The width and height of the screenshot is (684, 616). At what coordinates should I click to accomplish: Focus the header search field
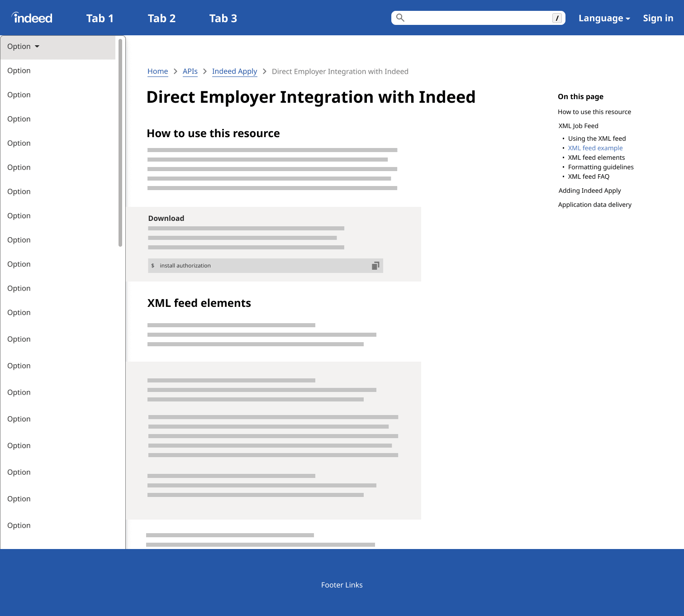(x=478, y=18)
